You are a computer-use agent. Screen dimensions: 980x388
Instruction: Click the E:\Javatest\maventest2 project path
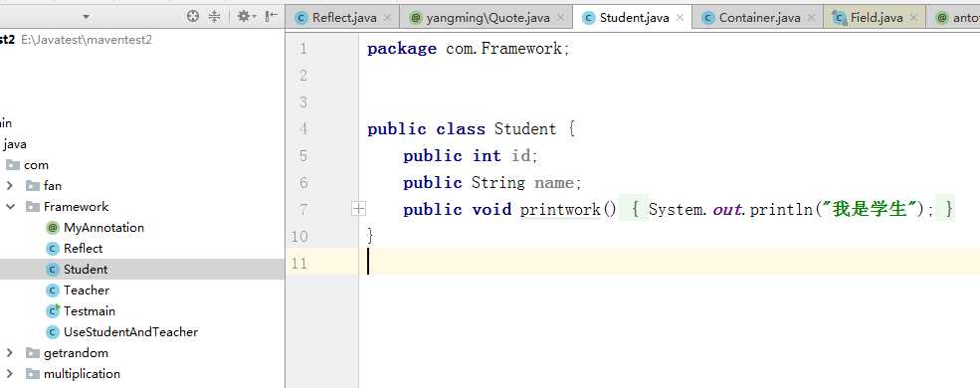[x=87, y=40]
